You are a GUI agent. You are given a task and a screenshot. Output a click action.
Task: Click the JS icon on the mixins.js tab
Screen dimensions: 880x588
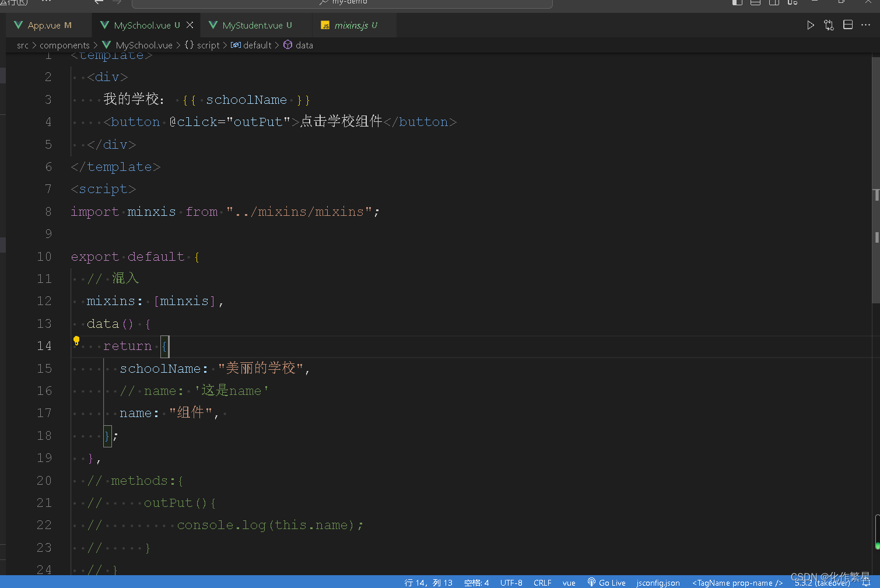[x=325, y=25]
